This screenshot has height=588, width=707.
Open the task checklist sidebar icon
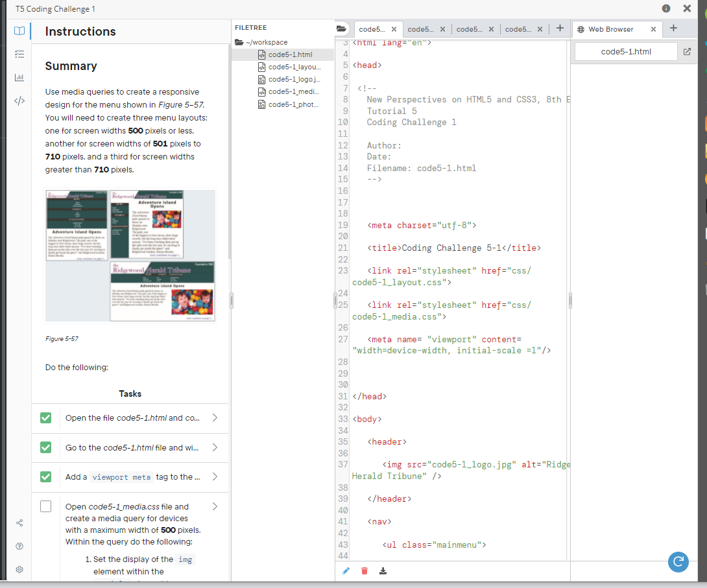[x=19, y=54]
